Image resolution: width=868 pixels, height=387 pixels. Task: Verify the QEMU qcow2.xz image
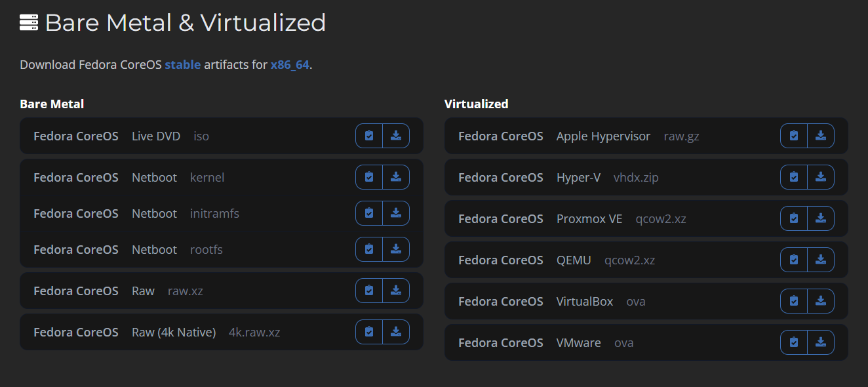(794, 260)
